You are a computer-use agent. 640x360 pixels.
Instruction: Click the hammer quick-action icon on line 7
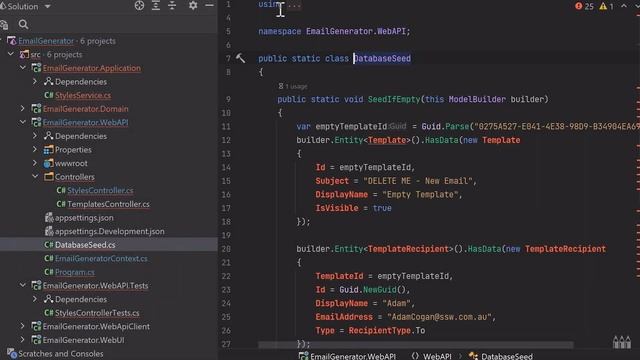click(240, 58)
